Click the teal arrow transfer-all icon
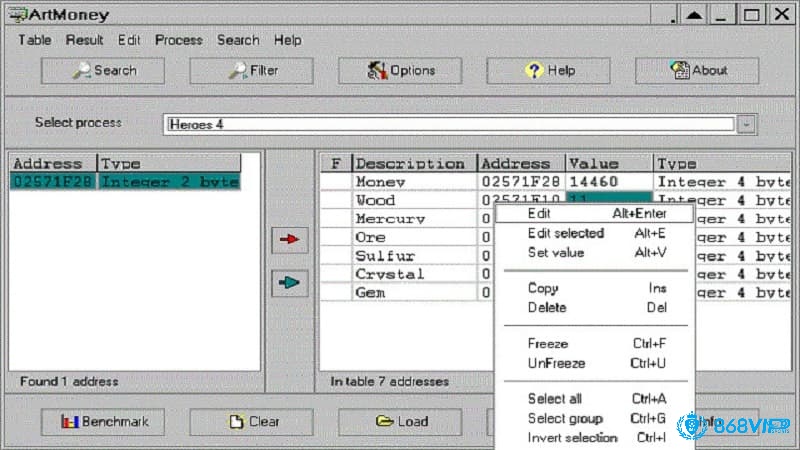Viewport: 800px width, 450px height. click(290, 283)
